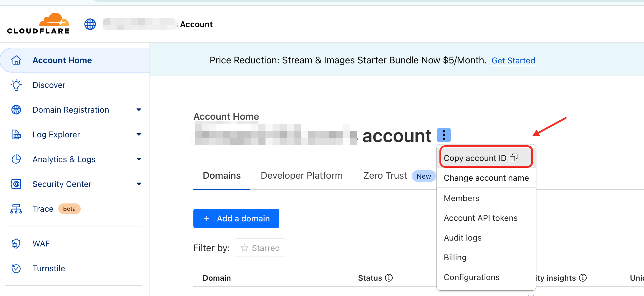Click the Price Reduction banner text

pyautogui.click(x=348, y=60)
